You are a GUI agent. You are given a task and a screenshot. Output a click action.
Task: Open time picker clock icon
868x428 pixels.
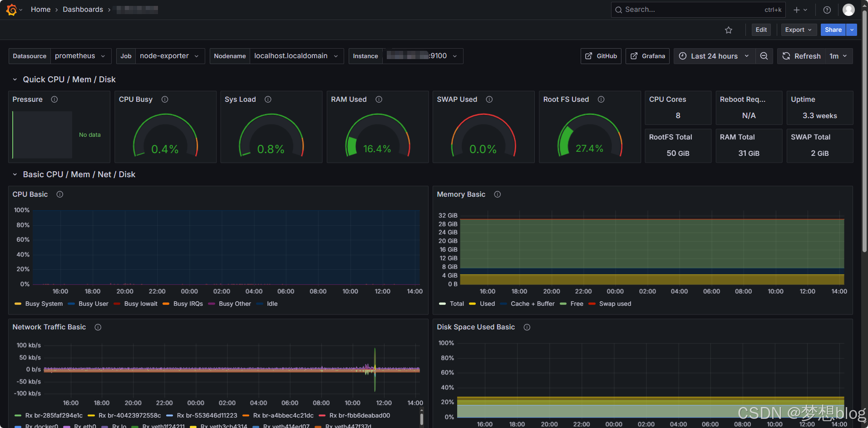[682, 56]
